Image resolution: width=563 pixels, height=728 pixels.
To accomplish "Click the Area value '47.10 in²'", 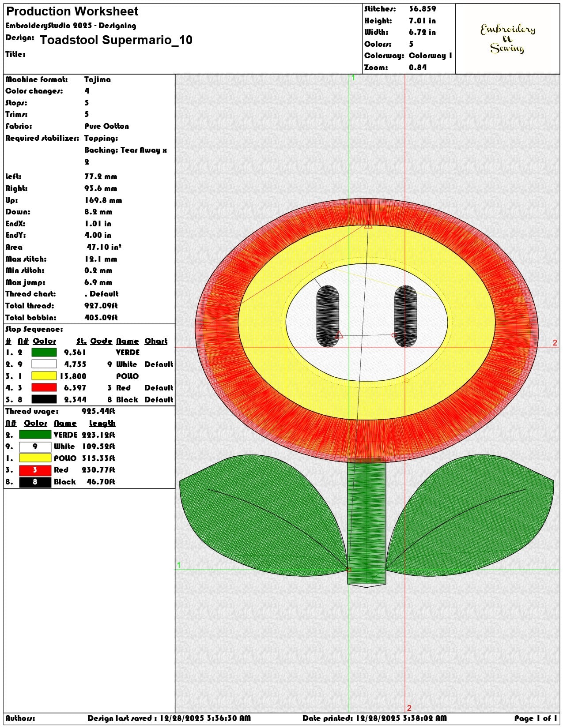I will pyautogui.click(x=104, y=247).
